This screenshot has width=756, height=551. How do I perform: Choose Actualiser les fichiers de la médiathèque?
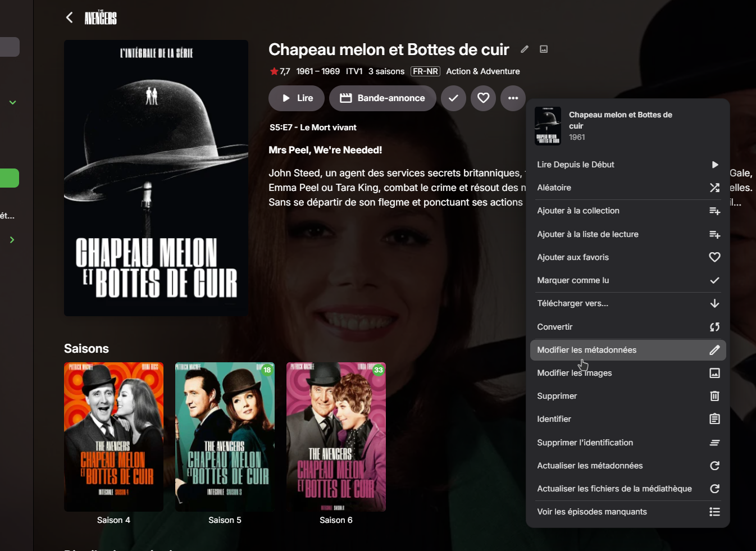[628, 489]
